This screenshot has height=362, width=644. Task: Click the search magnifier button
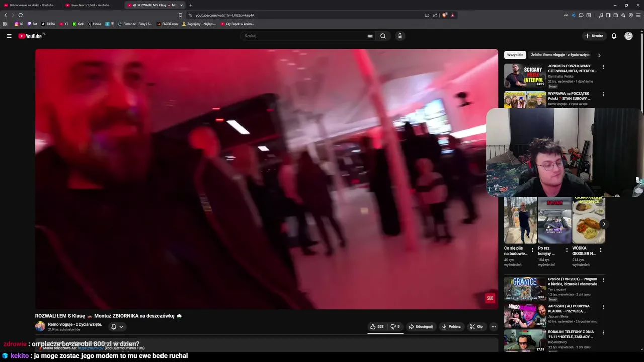[383, 36]
